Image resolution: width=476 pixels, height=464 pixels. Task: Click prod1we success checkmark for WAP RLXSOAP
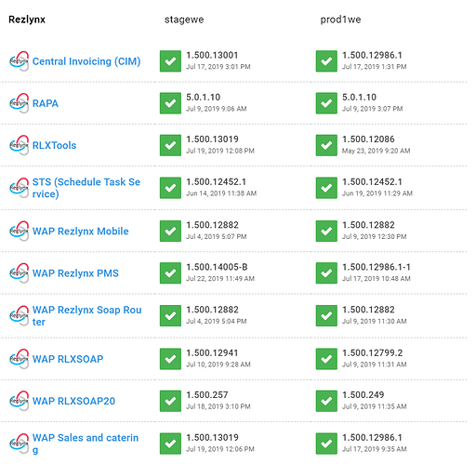pyautogui.click(x=326, y=359)
